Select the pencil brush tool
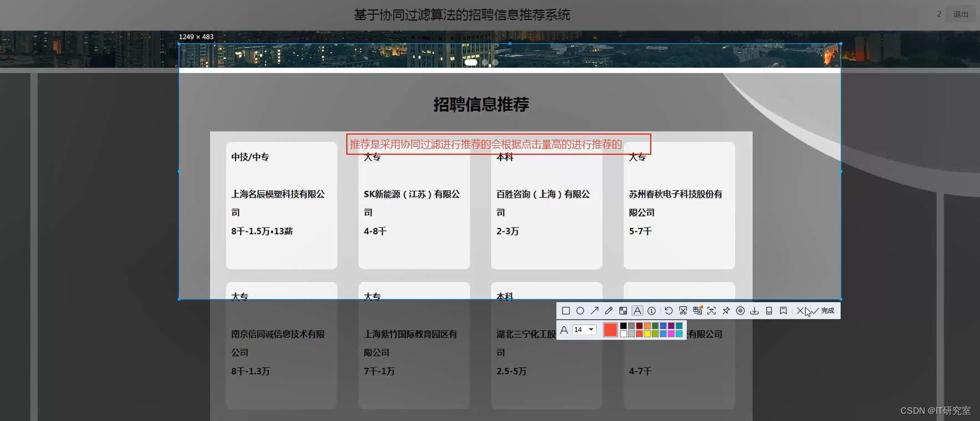The height and width of the screenshot is (421, 980). 609,311
